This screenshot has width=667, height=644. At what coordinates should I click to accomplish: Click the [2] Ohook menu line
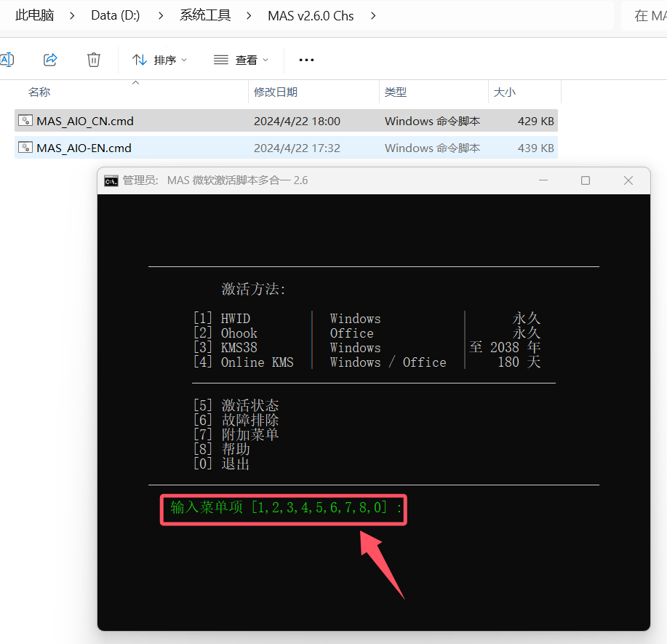(x=367, y=333)
